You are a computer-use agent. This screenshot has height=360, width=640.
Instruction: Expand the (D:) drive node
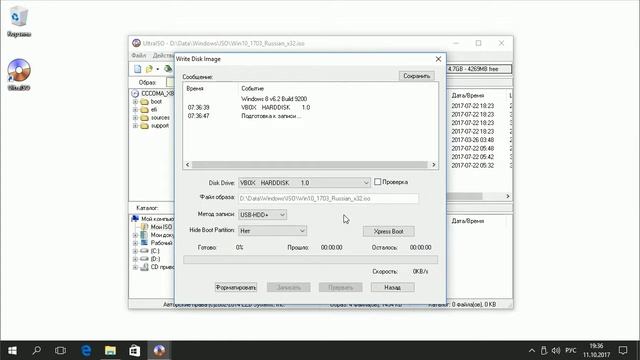135,259
